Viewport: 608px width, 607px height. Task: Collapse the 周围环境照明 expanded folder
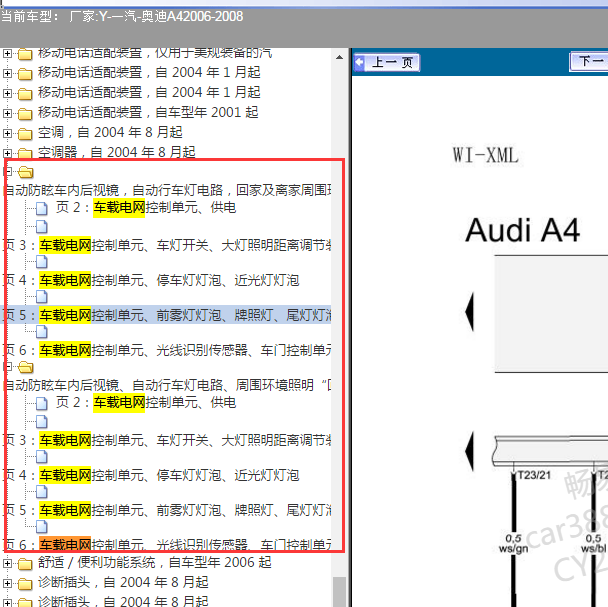pos(8,367)
